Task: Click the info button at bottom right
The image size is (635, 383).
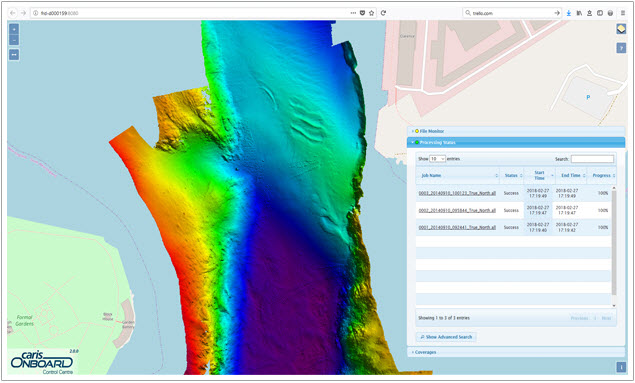Action: (621, 367)
